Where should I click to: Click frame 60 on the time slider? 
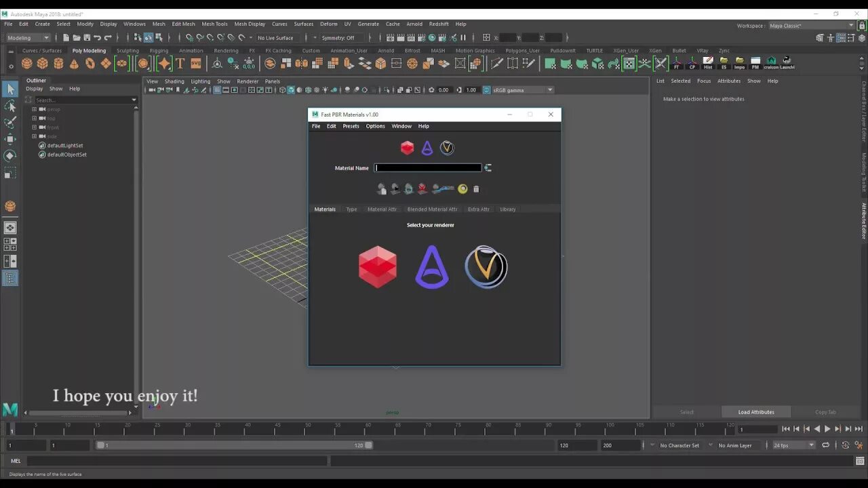coord(368,430)
